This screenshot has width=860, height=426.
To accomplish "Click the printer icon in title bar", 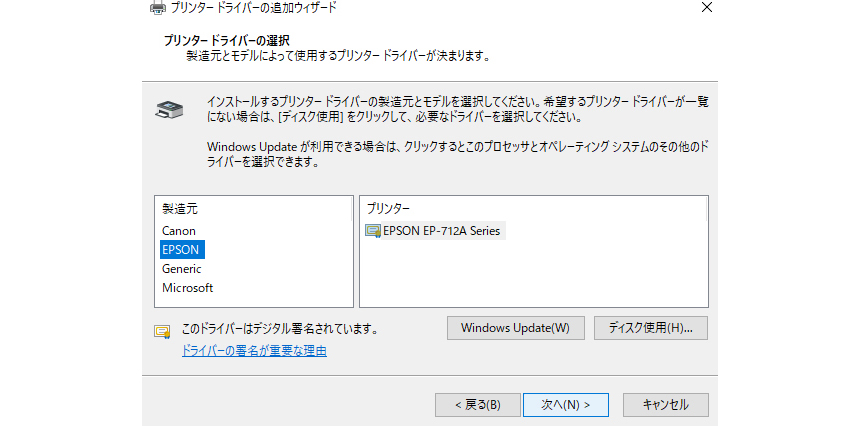I will click(157, 8).
